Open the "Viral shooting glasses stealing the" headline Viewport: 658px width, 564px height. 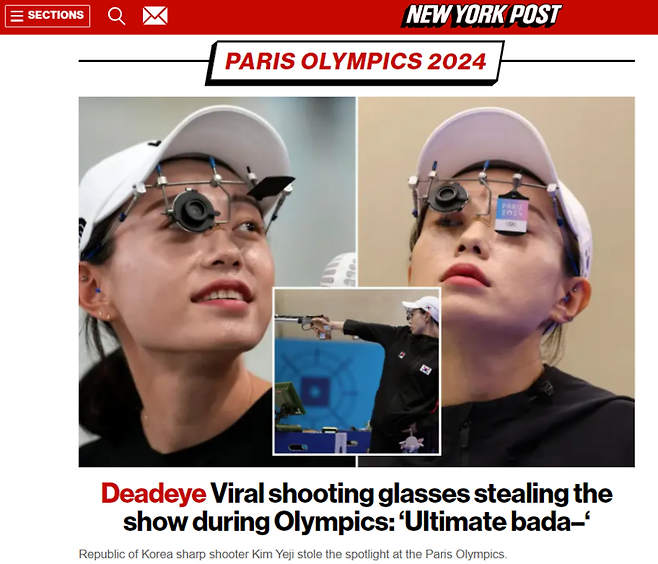coord(411,494)
